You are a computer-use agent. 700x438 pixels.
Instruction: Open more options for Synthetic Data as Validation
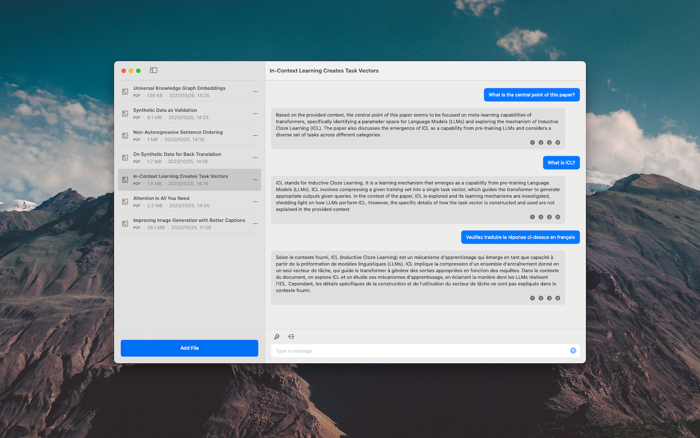tap(255, 113)
